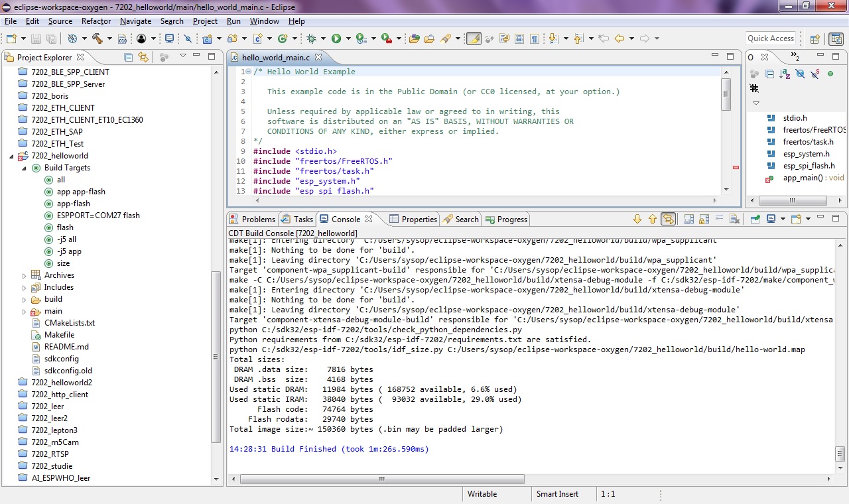Open dropdown arrow next to Debug button
This screenshot has height=504, width=849.
[323, 38]
